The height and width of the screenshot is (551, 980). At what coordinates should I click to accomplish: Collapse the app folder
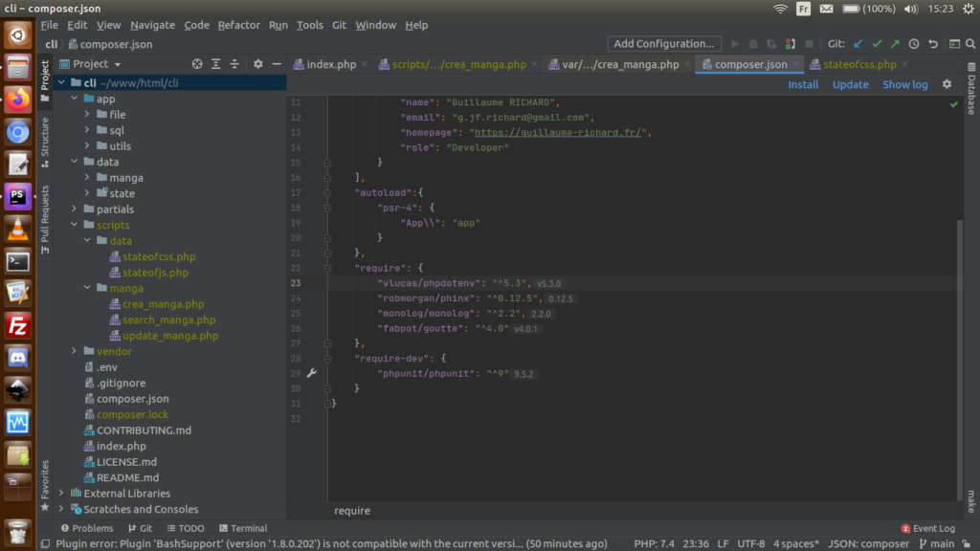click(x=75, y=99)
